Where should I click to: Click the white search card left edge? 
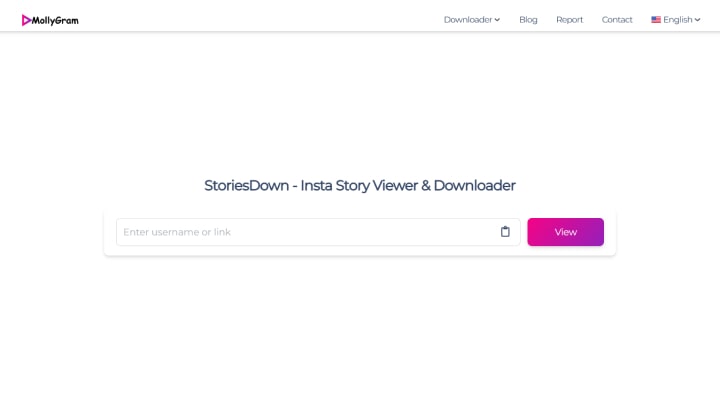click(x=109, y=232)
